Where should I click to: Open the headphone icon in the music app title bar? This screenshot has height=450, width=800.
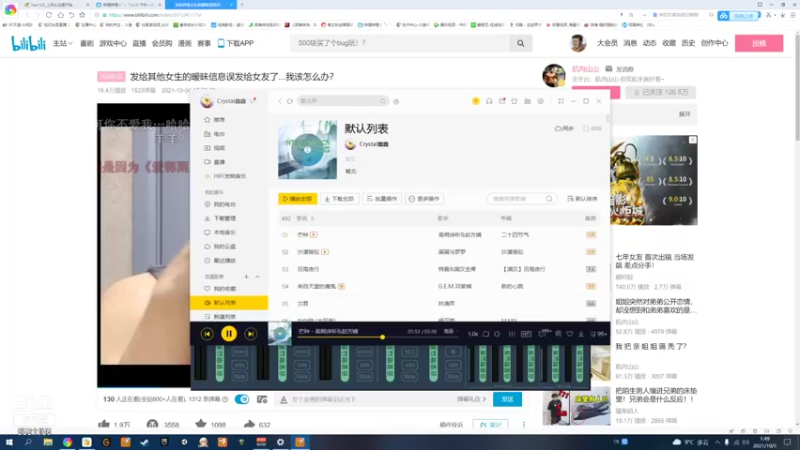tap(489, 101)
